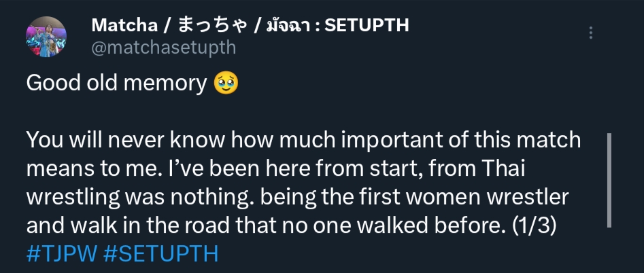Open the three-dot more options menu
This screenshot has height=273, width=644.
point(590,33)
